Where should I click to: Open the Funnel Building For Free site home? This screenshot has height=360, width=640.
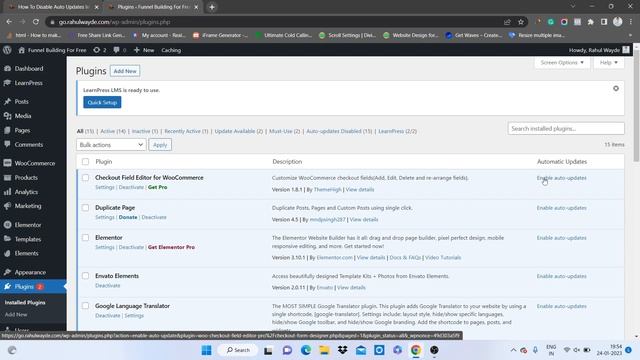[53, 50]
